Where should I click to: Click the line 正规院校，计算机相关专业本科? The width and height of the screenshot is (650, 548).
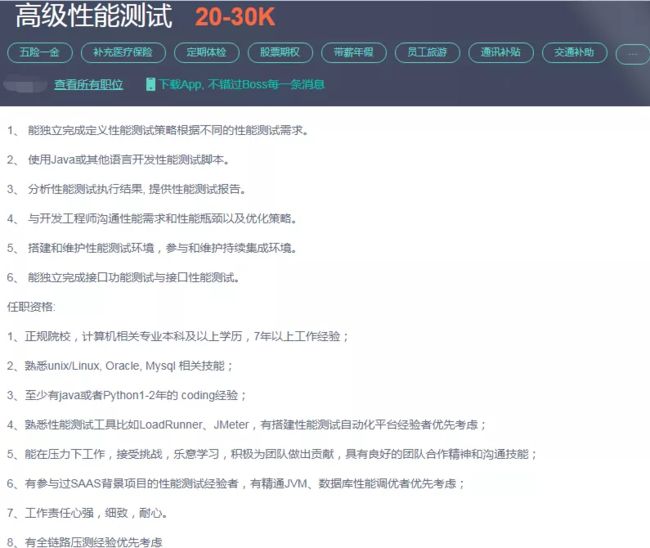(x=178, y=336)
